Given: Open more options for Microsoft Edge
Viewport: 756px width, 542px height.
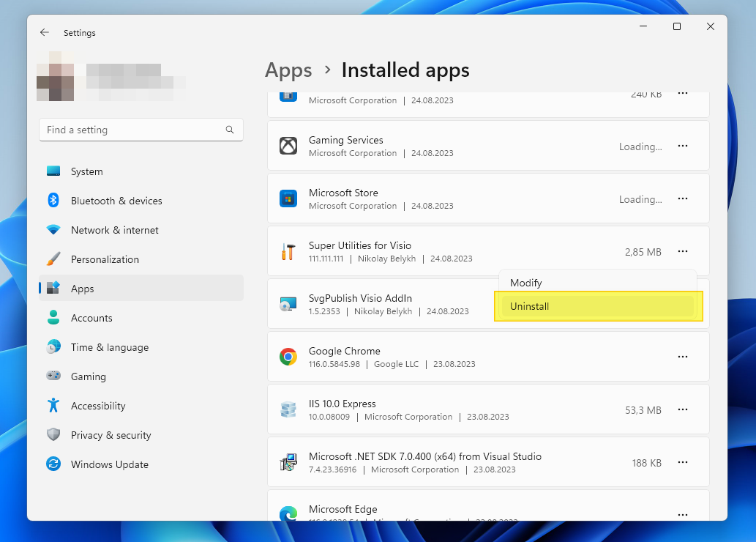Looking at the screenshot, I should 683,514.
